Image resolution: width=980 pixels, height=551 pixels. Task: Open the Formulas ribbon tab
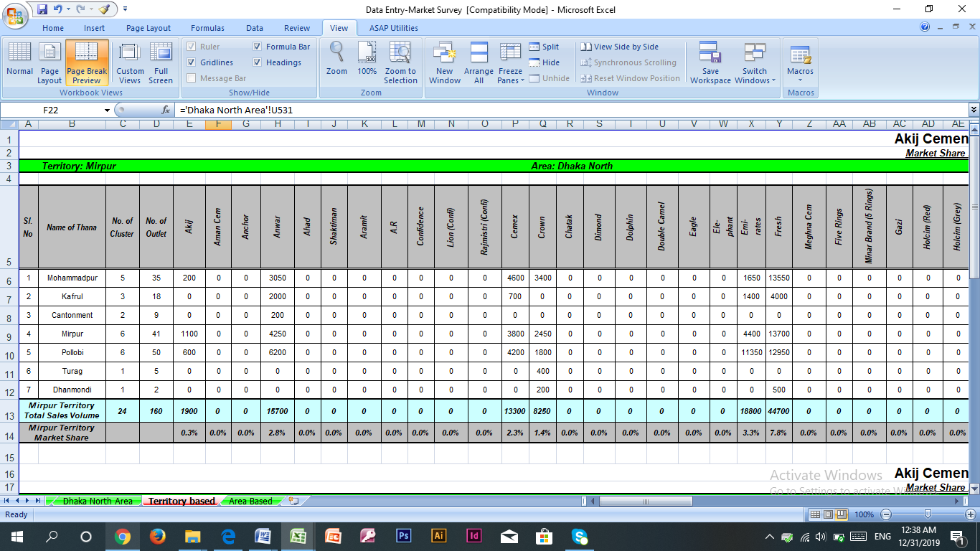207,28
